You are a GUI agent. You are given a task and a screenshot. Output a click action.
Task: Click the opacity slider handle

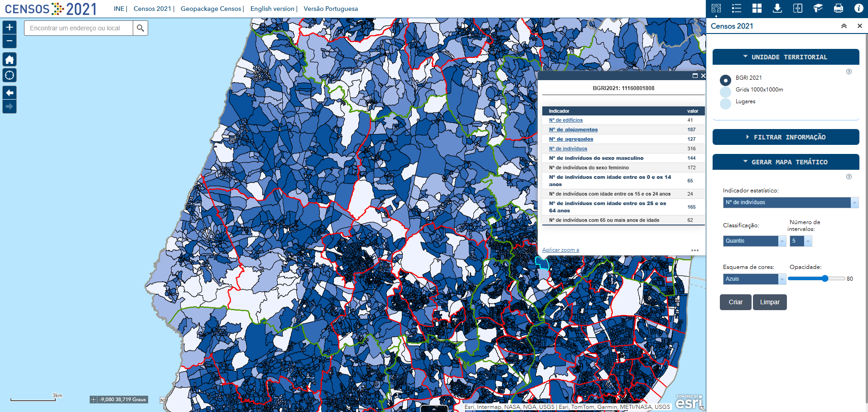coord(825,278)
